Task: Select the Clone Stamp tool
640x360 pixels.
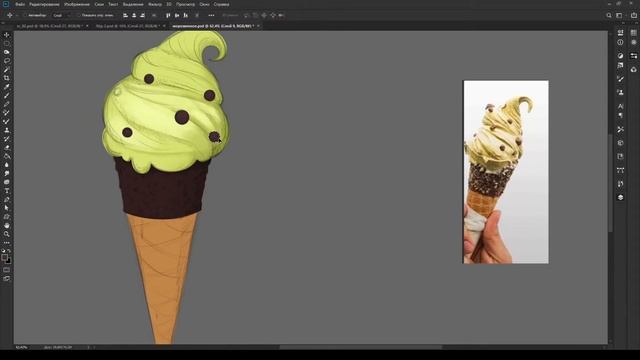Action: point(7,130)
